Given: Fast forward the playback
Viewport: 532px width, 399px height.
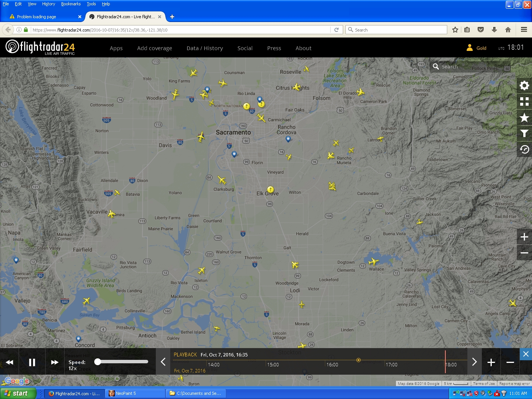Looking at the screenshot, I should tap(55, 362).
